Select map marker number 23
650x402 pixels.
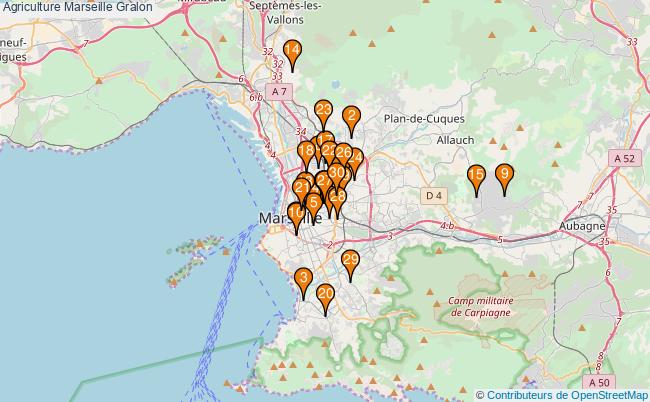click(x=323, y=112)
